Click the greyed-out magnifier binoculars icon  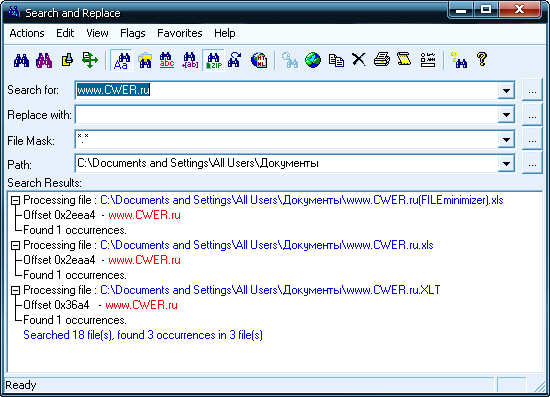290,60
